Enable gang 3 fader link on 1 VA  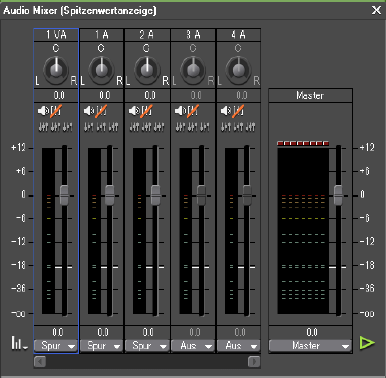[67, 127]
